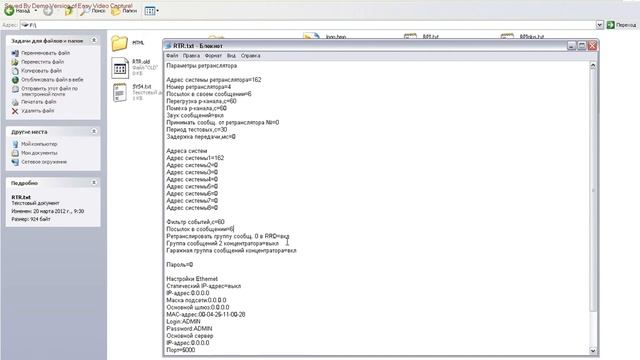Open the Views icon dropdown in Explorer
This screenshot has width=640, height=360.
tap(151, 11)
